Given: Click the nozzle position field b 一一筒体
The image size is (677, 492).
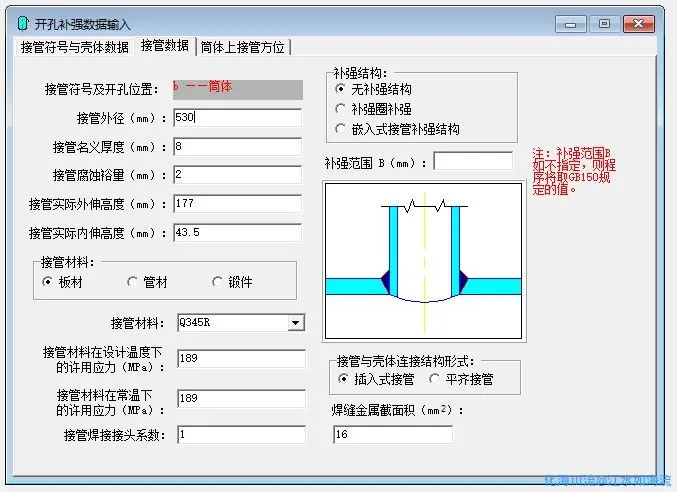Looking at the screenshot, I should click(x=237, y=89).
